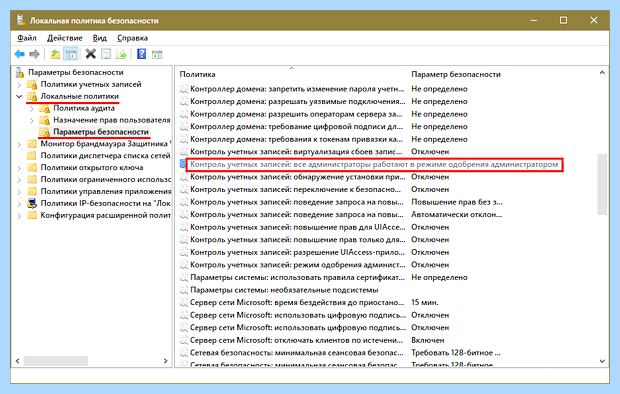
Task: Select 'Контроль учетных записей: переключение к безопасному' policy
Action: (x=295, y=189)
